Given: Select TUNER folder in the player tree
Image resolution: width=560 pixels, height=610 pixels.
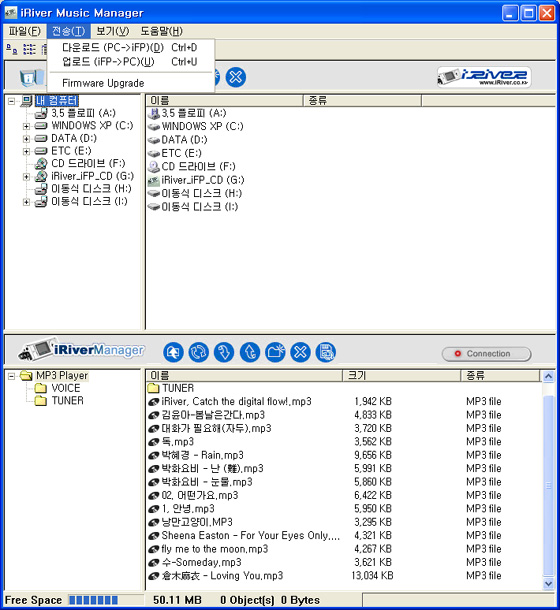Looking at the screenshot, I should [x=67, y=400].
